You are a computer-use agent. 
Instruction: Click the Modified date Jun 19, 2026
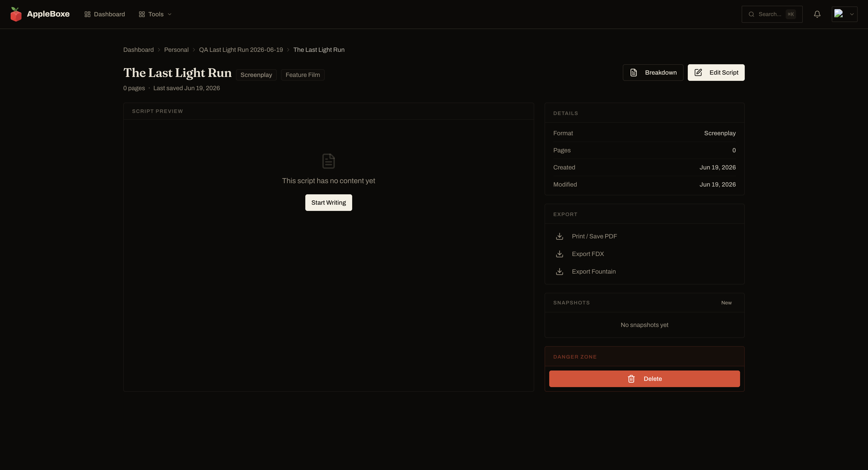[x=717, y=184]
